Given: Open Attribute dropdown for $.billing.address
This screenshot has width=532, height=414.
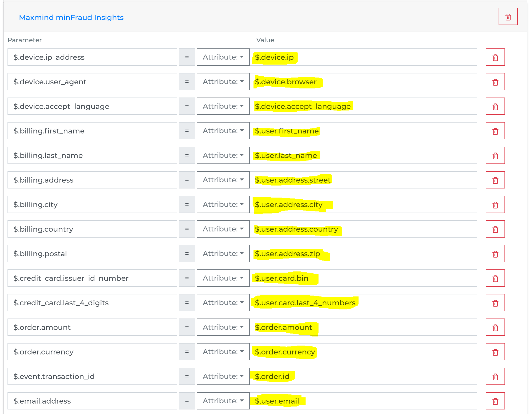Looking at the screenshot, I should tap(223, 180).
